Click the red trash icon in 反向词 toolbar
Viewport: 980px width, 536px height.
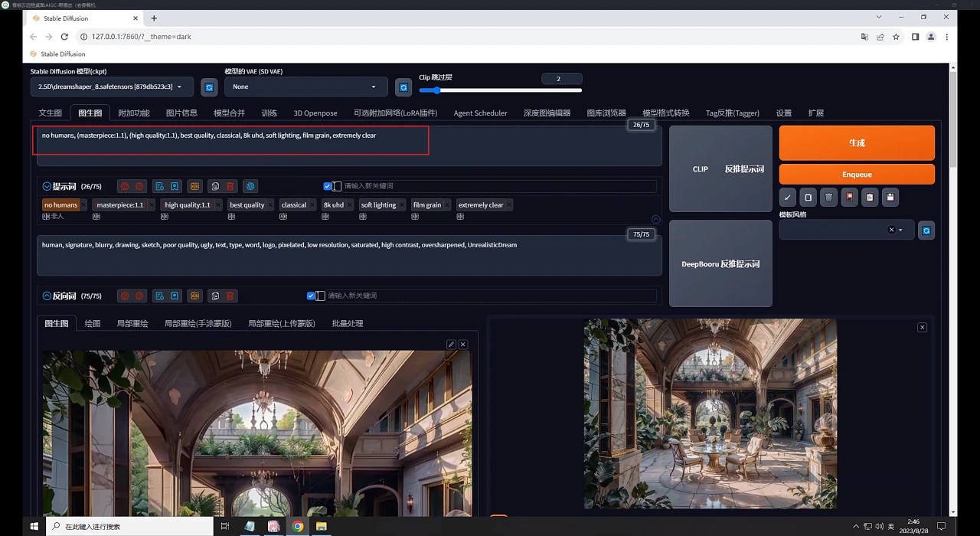[230, 296]
